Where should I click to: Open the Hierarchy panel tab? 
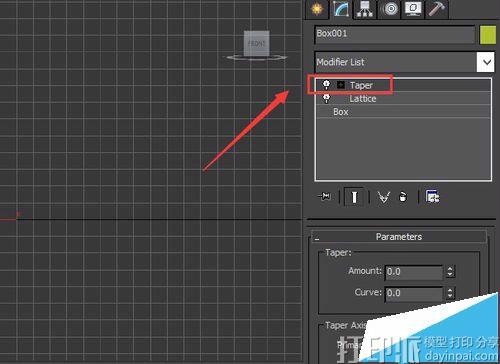pos(365,9)
